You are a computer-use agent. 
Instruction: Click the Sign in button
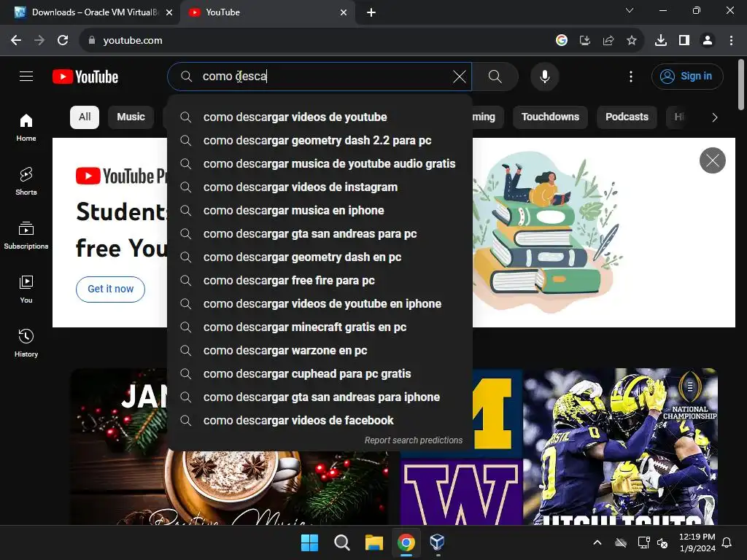click(x=687, y=76)
